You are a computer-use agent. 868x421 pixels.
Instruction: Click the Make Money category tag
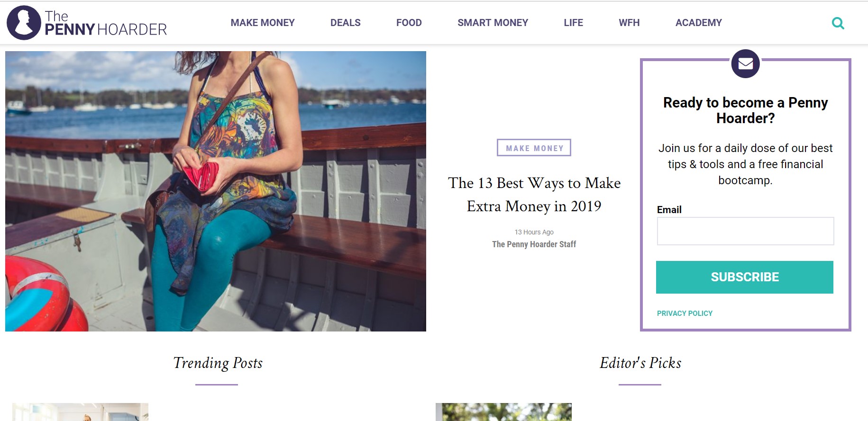click(x=534, y=148)
